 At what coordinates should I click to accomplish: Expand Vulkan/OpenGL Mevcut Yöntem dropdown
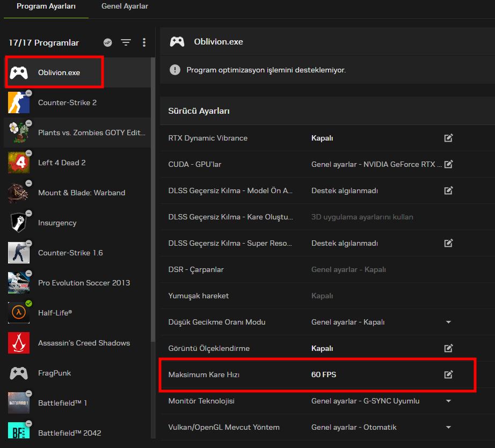448,427
